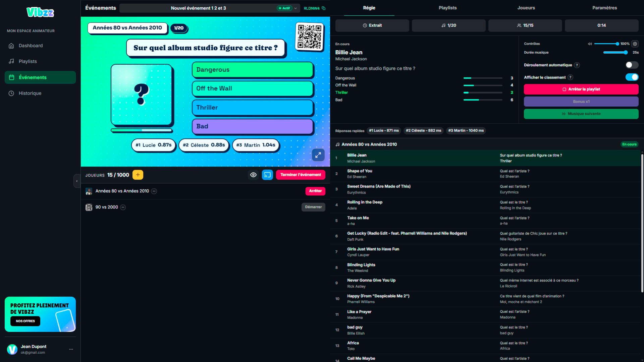Open the Joueurs tab

point(526,8)
